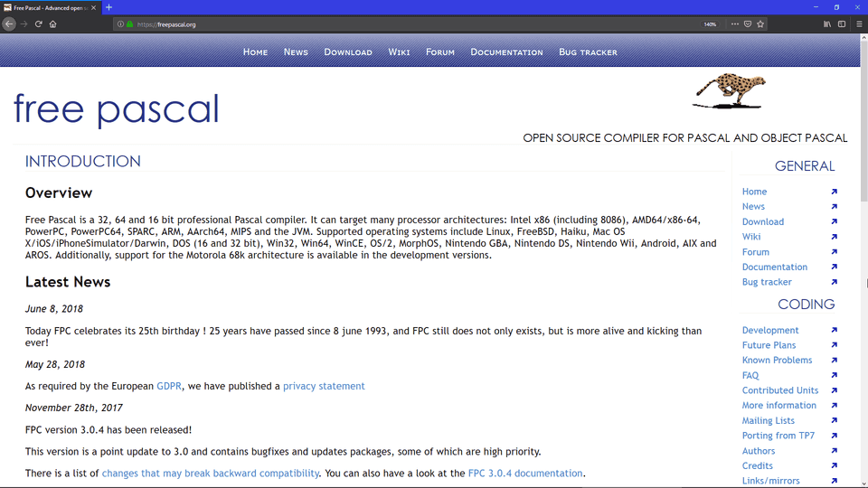Open the page actions three-dots menu
The image size is (868, 488).
734,24
